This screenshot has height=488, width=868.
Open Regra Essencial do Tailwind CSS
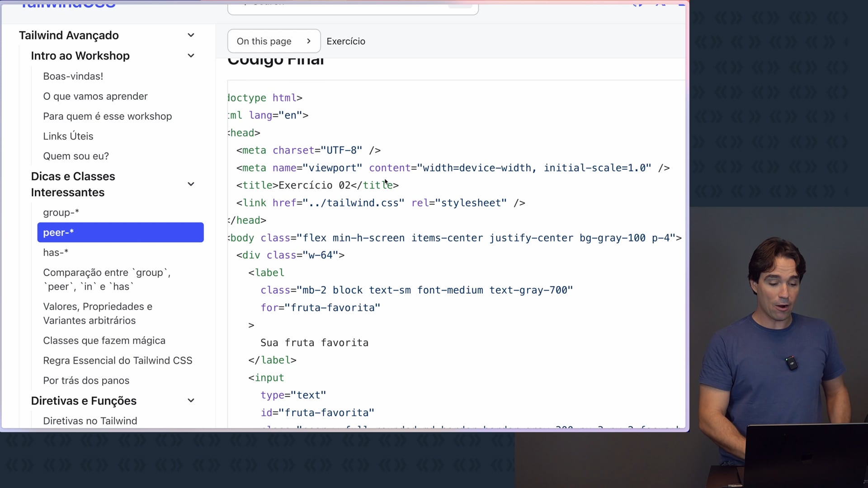(118, 360)
